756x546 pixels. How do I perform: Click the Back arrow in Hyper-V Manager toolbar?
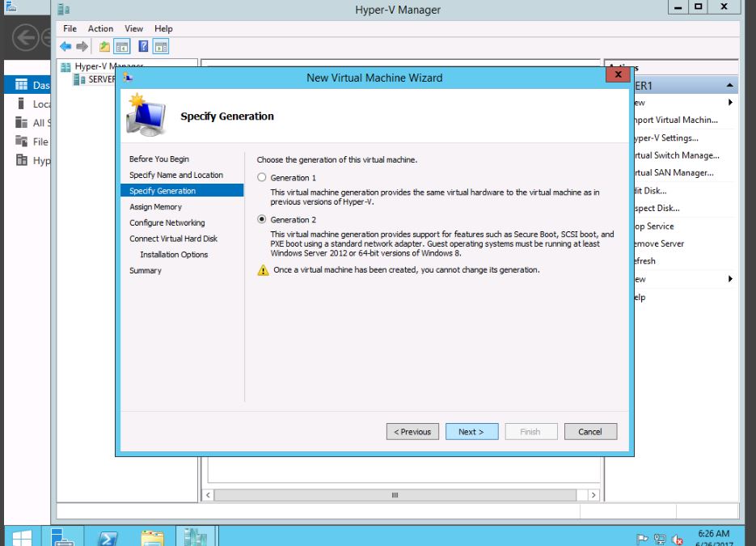[65, 46]
